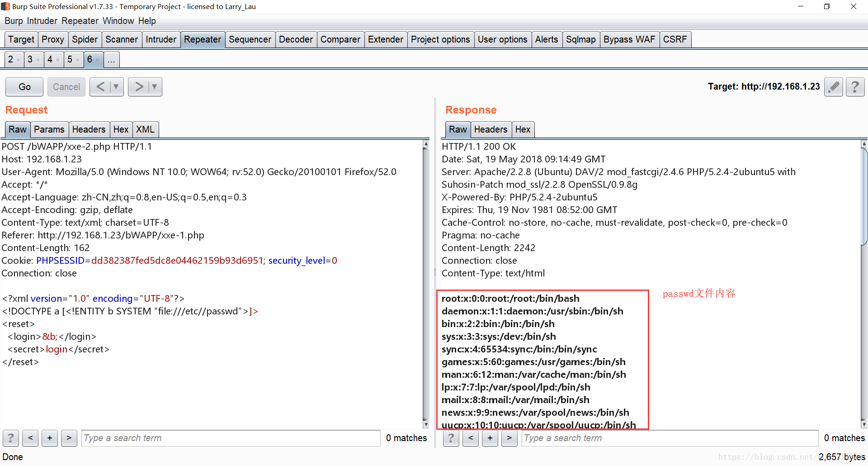
Task: Open the User options tab
Action: (503, 40)
